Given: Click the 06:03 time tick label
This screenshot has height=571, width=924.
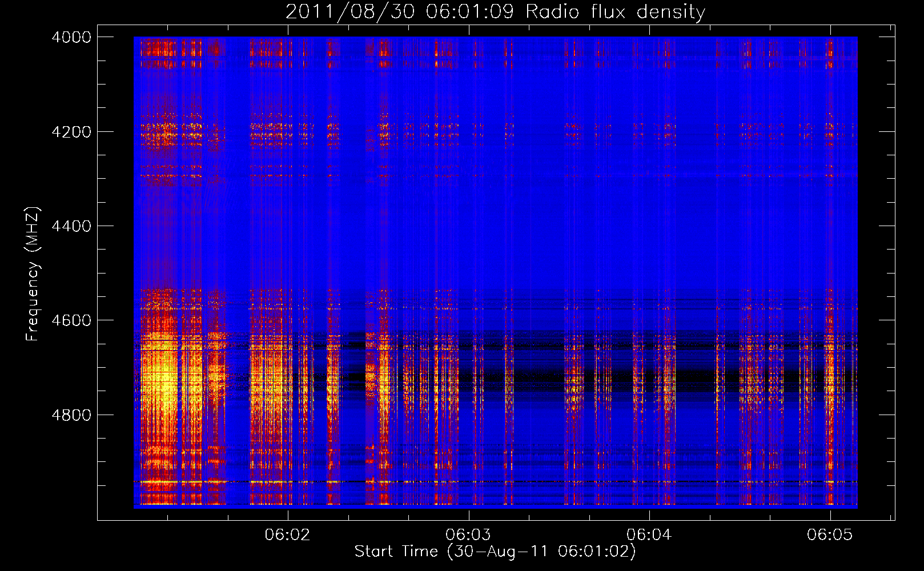Looking at the screenshot, I should [469, 534].
